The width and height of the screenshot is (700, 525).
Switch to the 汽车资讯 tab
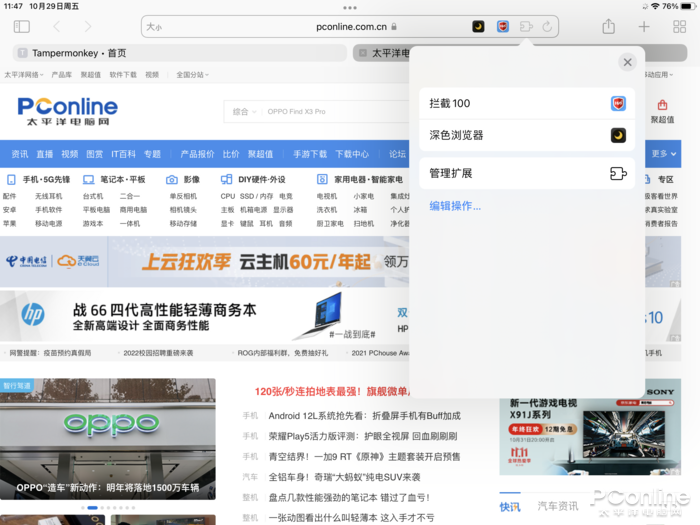tap(558, 506)
